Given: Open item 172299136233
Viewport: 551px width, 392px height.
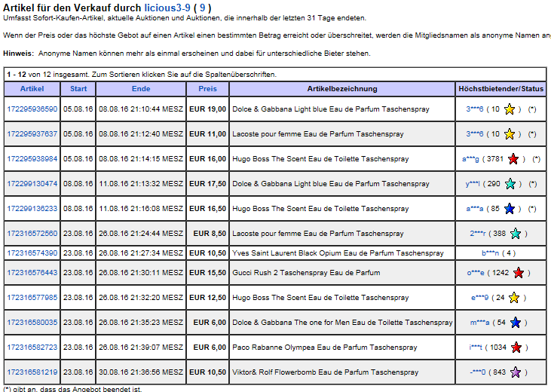Looking at the screenshot, I should coord(32,209).
